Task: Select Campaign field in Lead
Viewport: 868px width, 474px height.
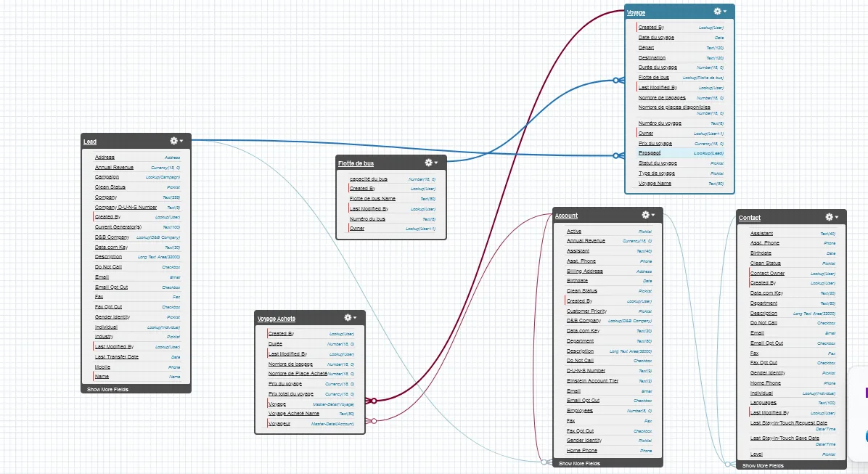Action: point(136,177)
